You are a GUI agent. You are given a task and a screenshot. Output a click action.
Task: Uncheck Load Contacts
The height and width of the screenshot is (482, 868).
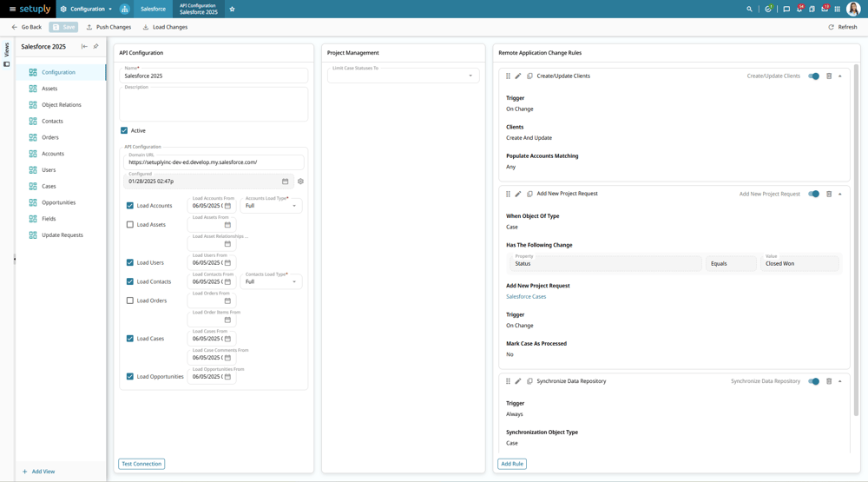pos(130,281)
